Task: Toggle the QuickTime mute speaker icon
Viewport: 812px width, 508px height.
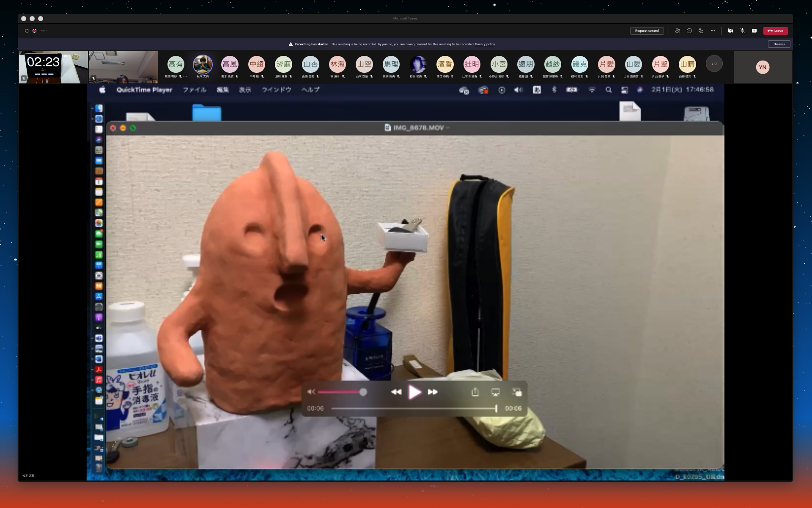Action: point(311,392)
